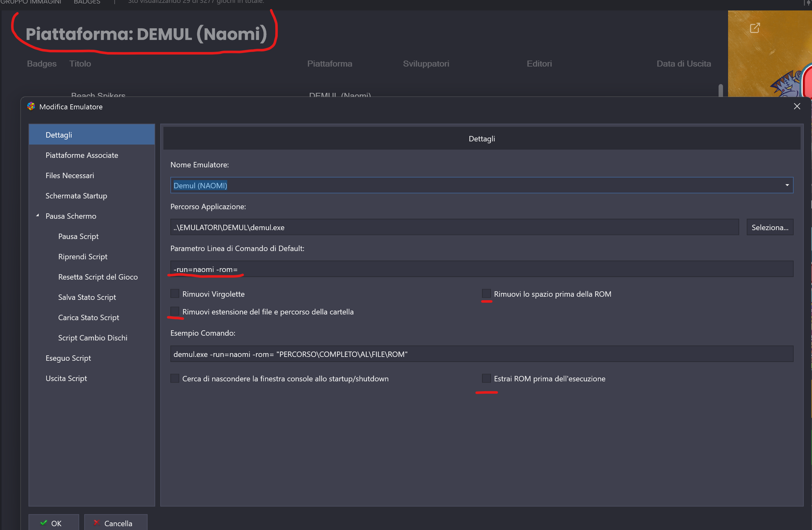The image size is (812, 530).
Task: Open GRUPPO IMMAGINI menu in top bar
Action: (31, 2)
